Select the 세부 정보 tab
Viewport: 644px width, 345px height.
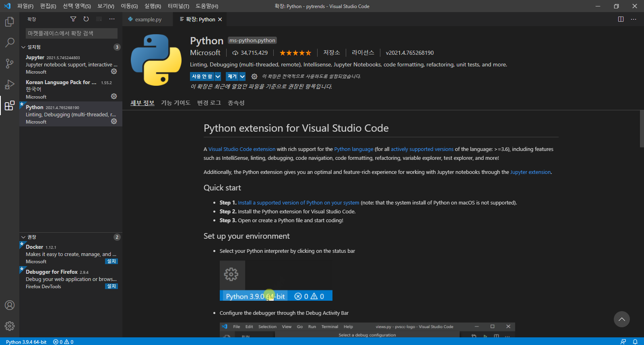142,103
